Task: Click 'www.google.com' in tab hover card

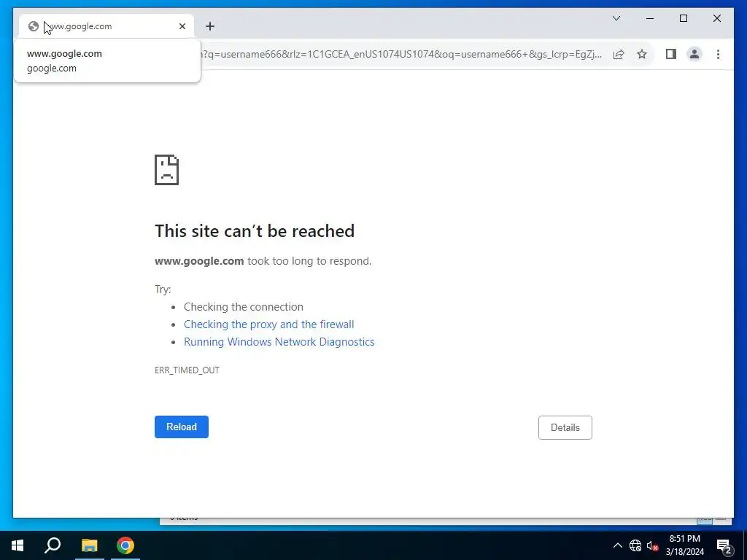Action: point(64,53)
